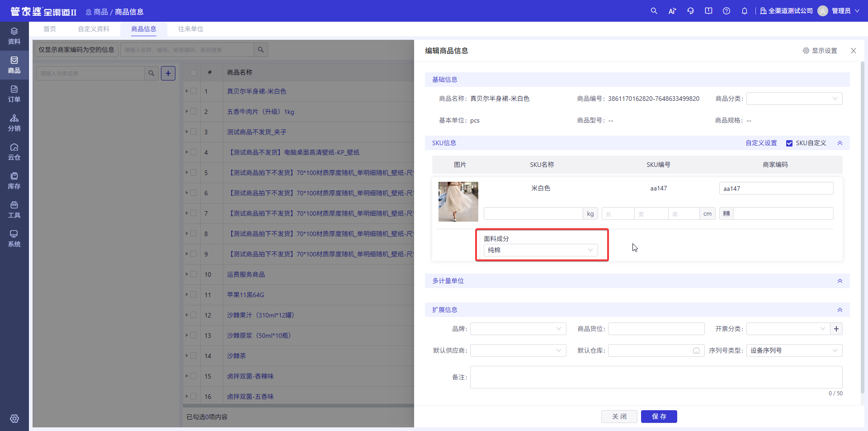
Task: Open the 订单 sidebar section
Action: coord(14,94)
